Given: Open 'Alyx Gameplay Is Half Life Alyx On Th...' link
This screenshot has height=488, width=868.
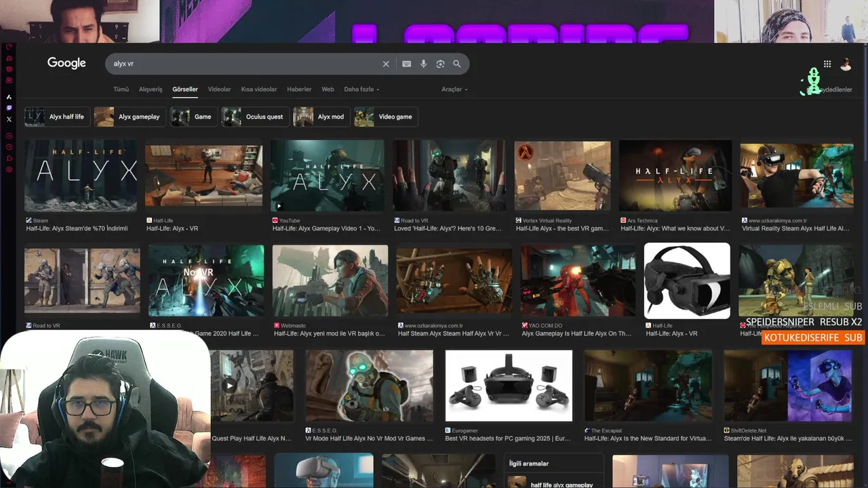Looking at the screenshot, I should pyautogui.click(x=576, y=333).
